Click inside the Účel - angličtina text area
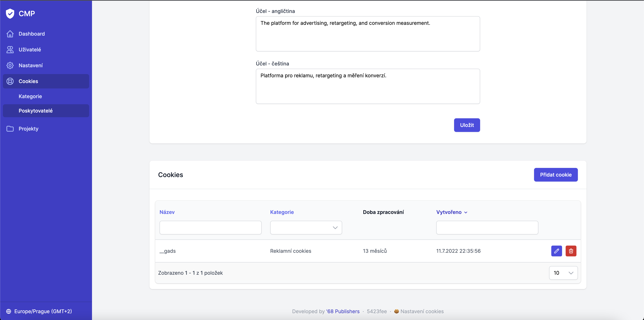The width and height of the screenshot is (644, 320). [367, 34]
